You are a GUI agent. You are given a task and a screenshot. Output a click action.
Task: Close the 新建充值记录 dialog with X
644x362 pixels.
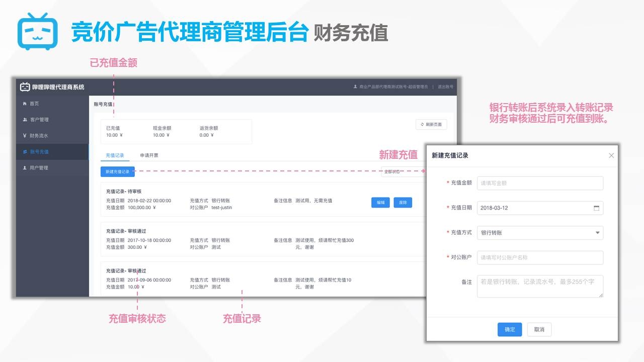pos(611,156)
